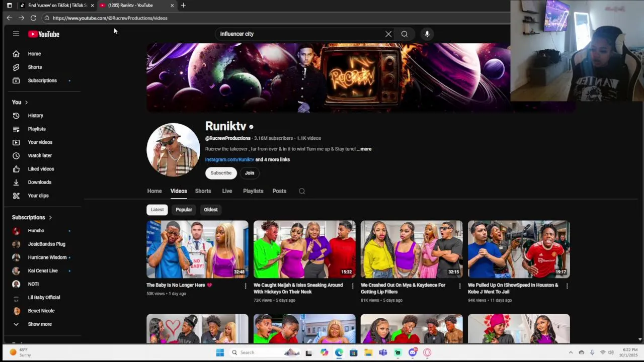Show hidden system tray icons chevron
The width and height of the screenshot is (644, 362).
coord(571,352)
